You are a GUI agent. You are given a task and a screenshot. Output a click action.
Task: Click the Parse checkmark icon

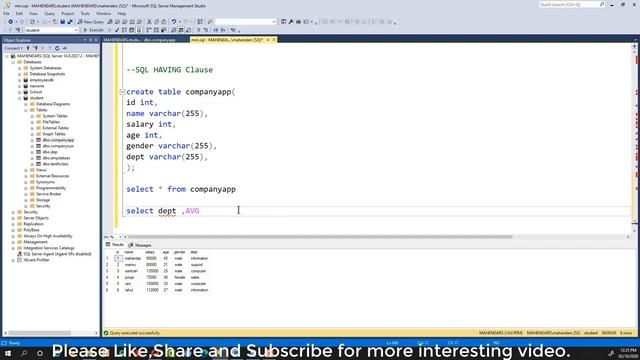[x=117, y=30]
